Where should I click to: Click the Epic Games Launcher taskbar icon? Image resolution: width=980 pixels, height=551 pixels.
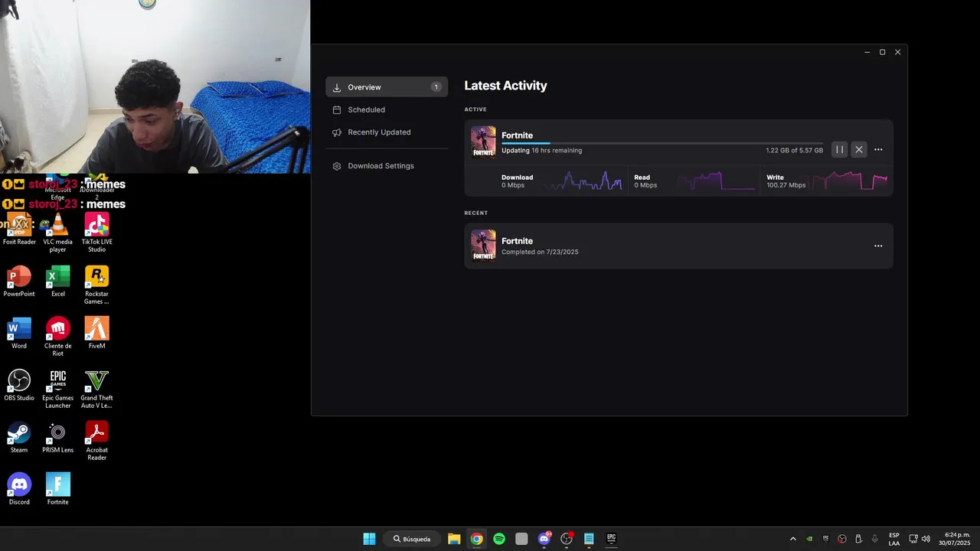pyautogui.click(x=612, y=539)
